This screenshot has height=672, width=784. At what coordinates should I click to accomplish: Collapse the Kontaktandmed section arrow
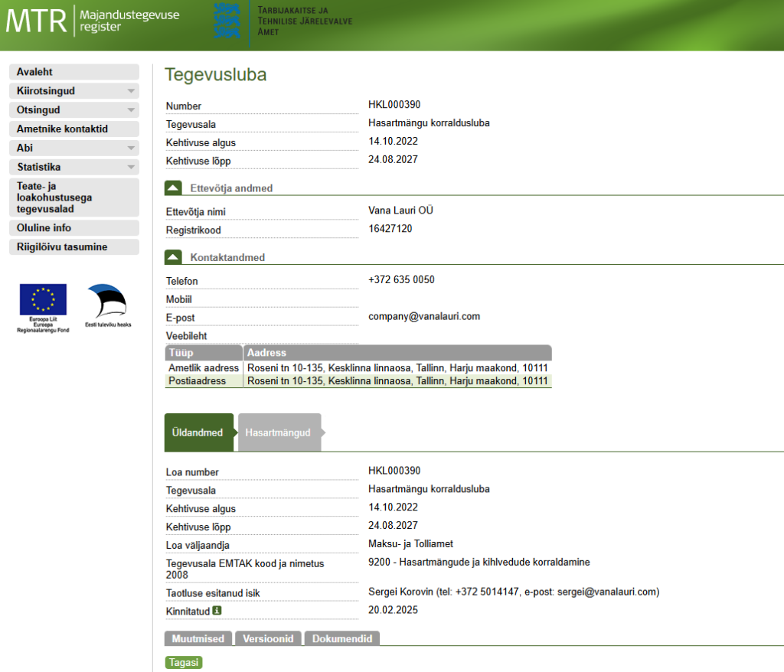point(174,257)
